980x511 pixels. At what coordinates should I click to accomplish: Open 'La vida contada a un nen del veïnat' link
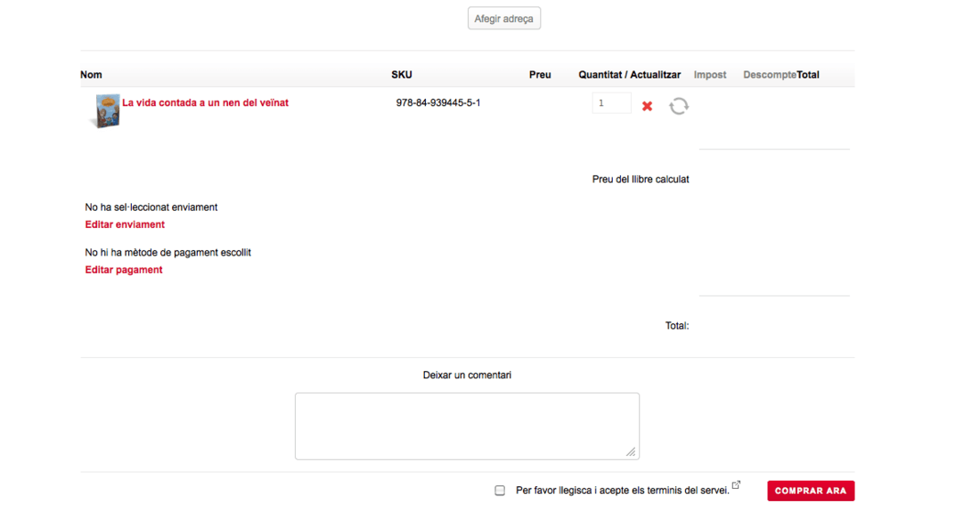point(205,102)
